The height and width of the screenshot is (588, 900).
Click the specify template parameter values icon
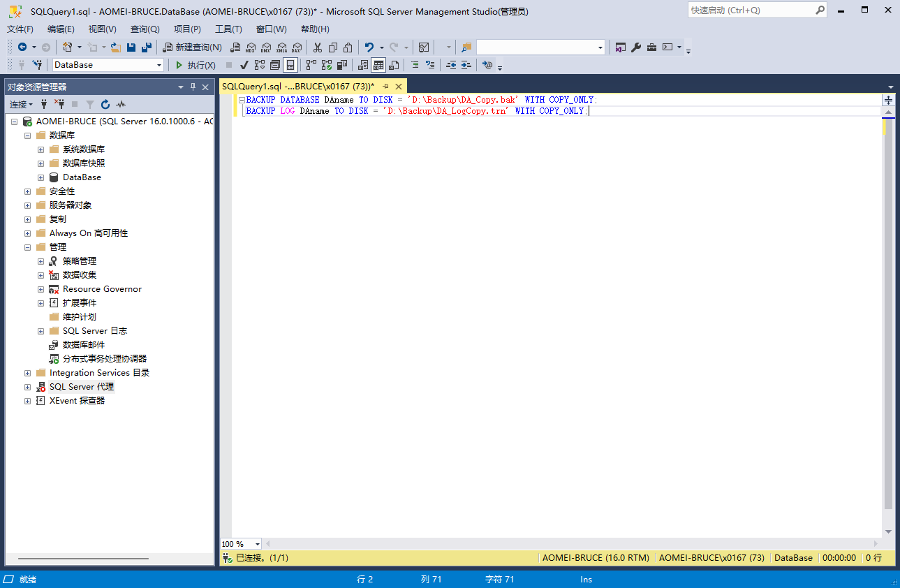(x=487, y=65)
